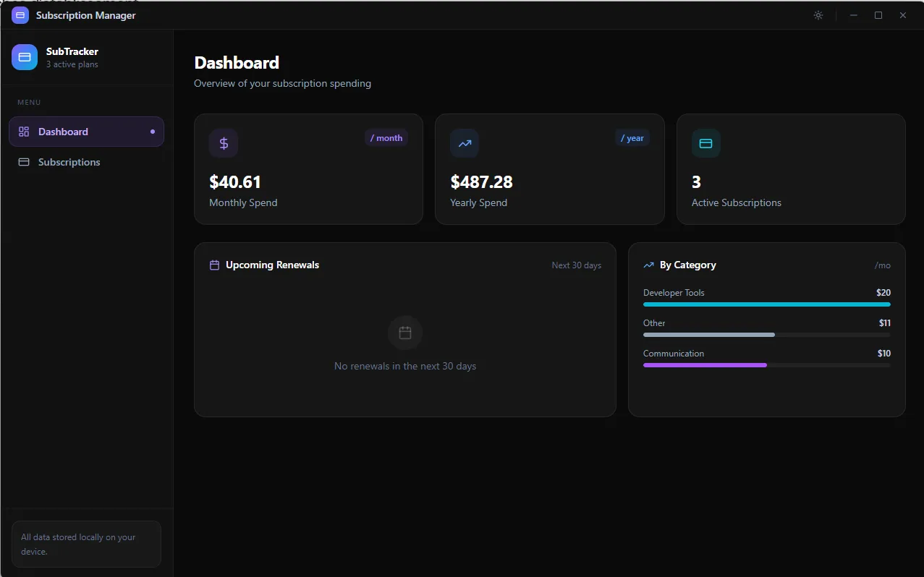Click the trend icon beside By Category
The width and height of the screenshot is (924, 577).
tap(648, 265)
